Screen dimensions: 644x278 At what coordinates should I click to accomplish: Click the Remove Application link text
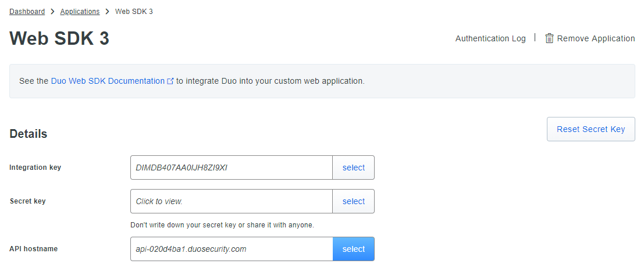596,38
